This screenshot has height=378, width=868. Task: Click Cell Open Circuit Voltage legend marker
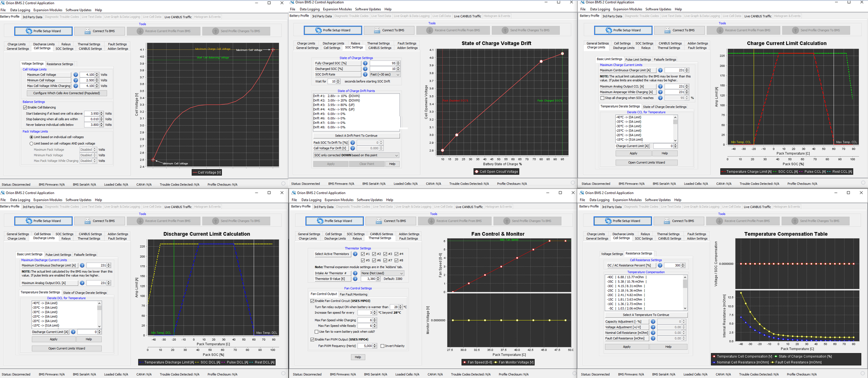pos(476,171)
